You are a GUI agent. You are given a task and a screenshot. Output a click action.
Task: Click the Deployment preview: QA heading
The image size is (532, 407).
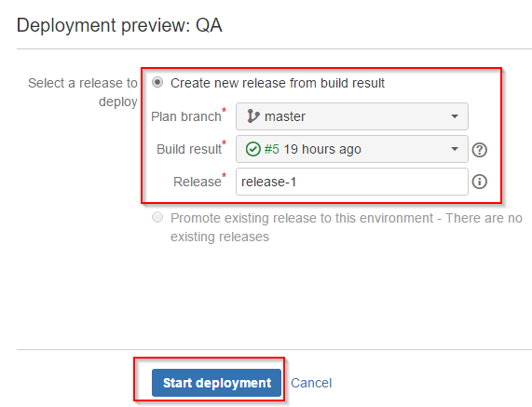click(x=119, y=25)
